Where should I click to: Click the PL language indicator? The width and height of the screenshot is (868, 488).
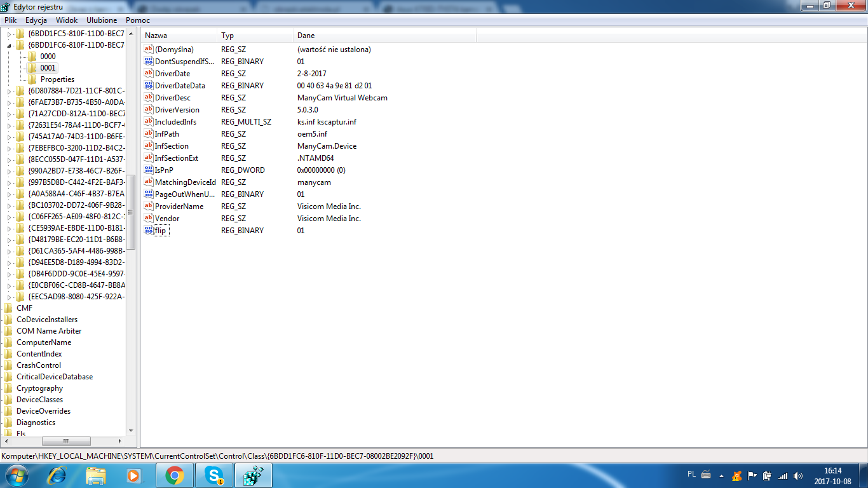click(x=691, y=474)
